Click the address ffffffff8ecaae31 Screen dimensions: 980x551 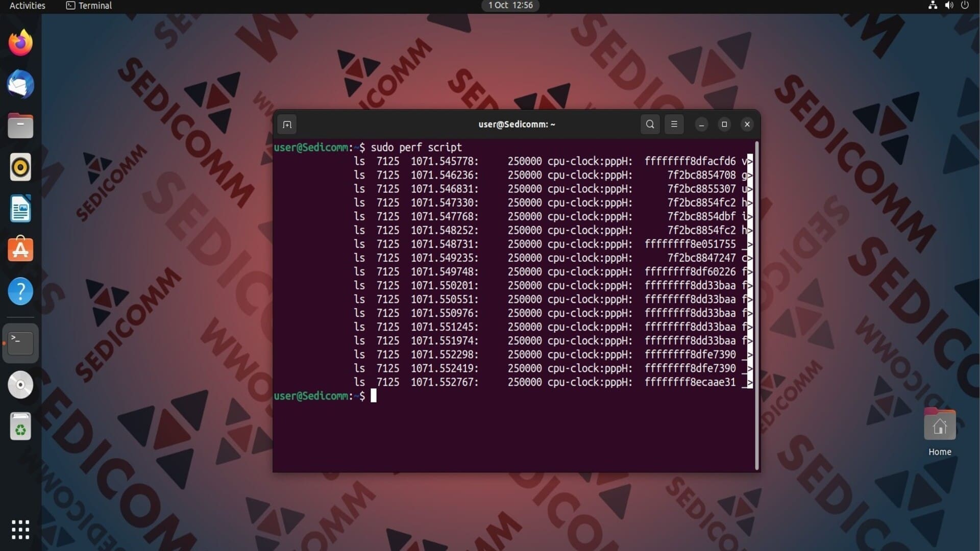click(690, 382)
